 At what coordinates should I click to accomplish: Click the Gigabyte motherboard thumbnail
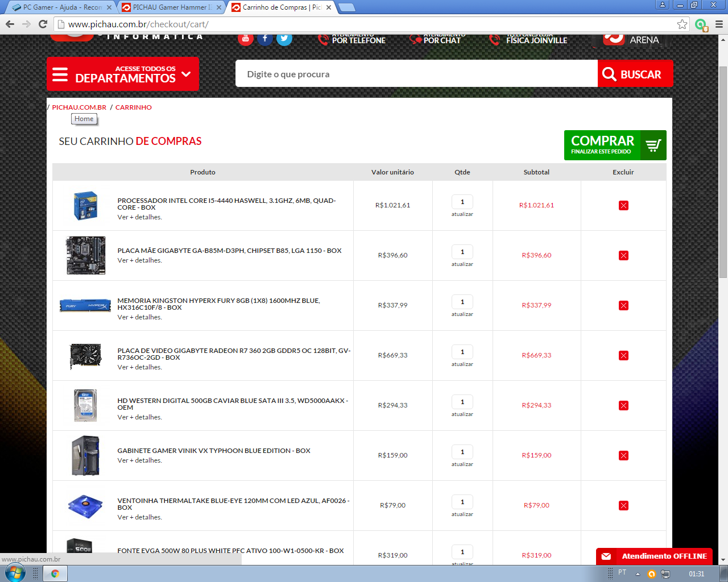click(x=86, y=255)
